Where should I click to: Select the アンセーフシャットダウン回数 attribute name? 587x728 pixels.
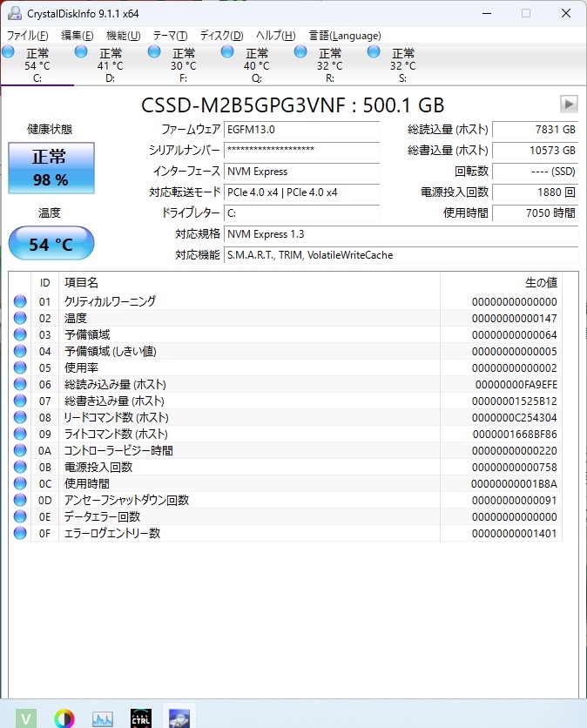pos(126,500)
